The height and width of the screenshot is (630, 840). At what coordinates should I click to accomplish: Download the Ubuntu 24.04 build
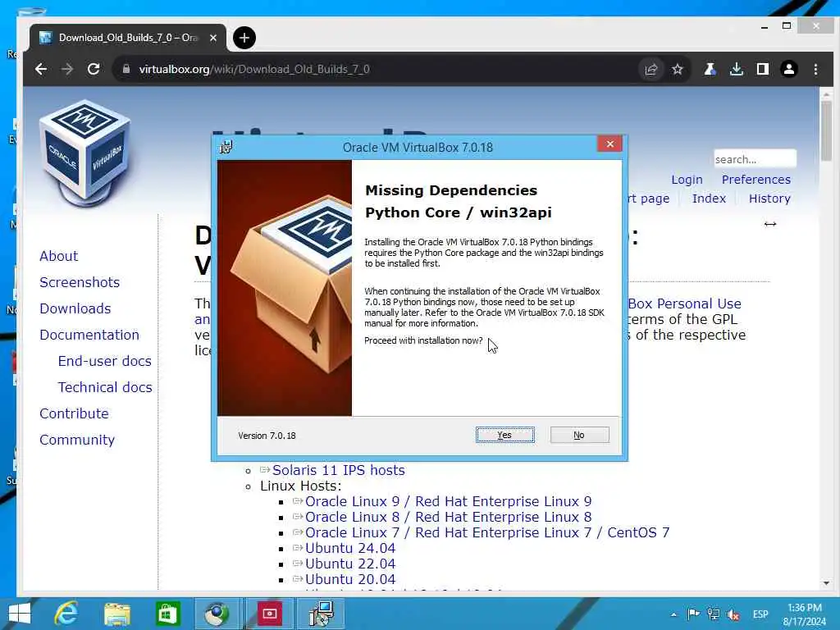[x=350, y=548]
